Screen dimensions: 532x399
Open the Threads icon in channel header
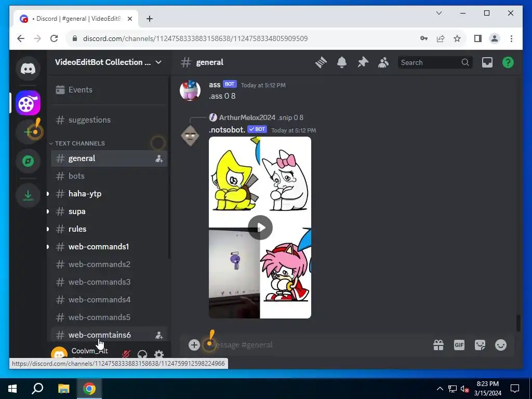pyautogui.click(x=321, y=62)
